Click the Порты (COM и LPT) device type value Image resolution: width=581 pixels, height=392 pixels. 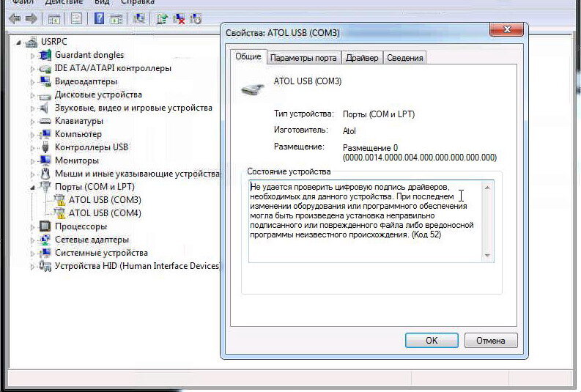tap(379, 114)
